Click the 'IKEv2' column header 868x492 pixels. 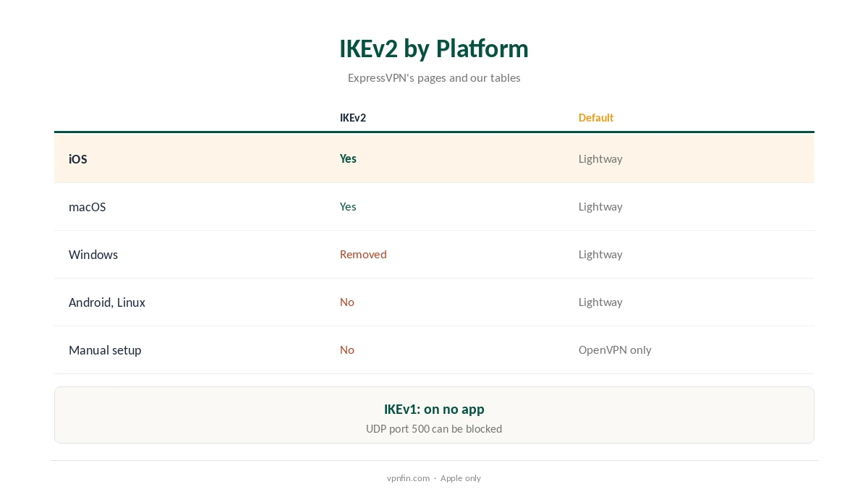point(353,118)
